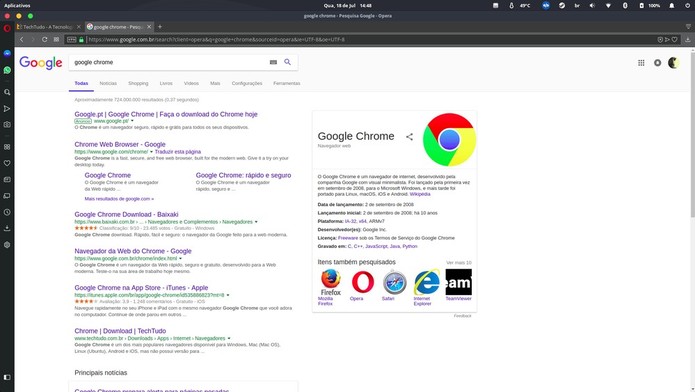Open WhatsApp in Opera sidebar
The image size is (695, 392).
point(7,70)
